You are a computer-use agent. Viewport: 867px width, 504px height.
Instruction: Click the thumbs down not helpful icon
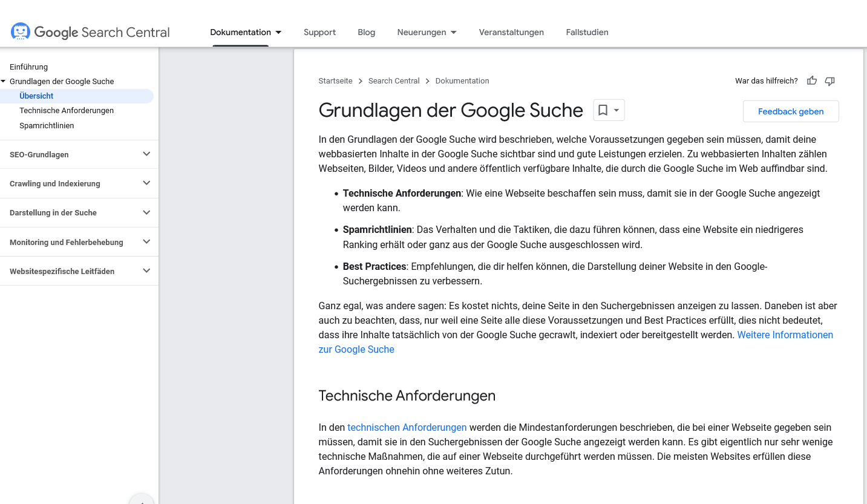coord(829,80)
